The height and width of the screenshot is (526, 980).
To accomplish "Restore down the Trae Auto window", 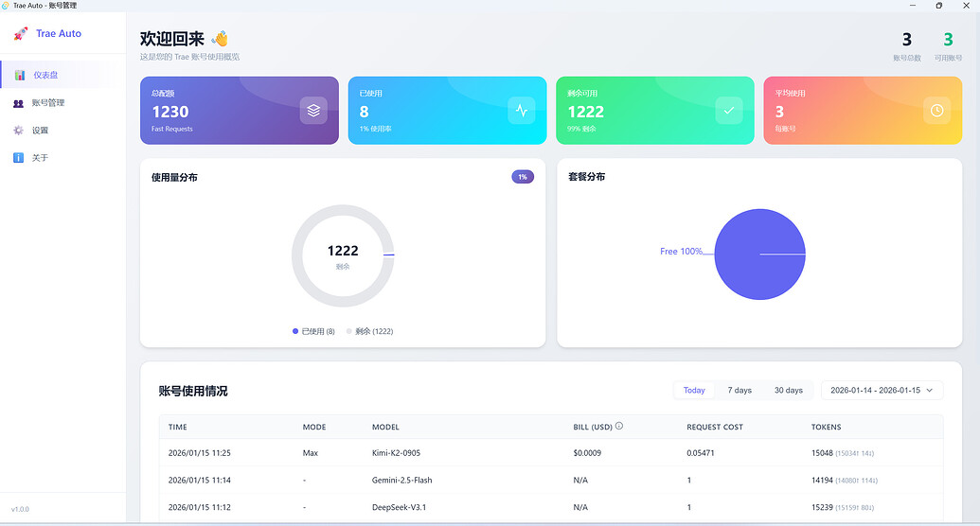I will coord(938,5).
